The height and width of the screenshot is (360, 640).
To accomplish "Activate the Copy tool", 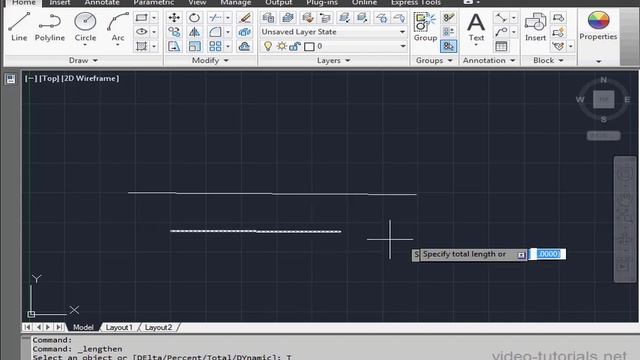I will 174,32.
